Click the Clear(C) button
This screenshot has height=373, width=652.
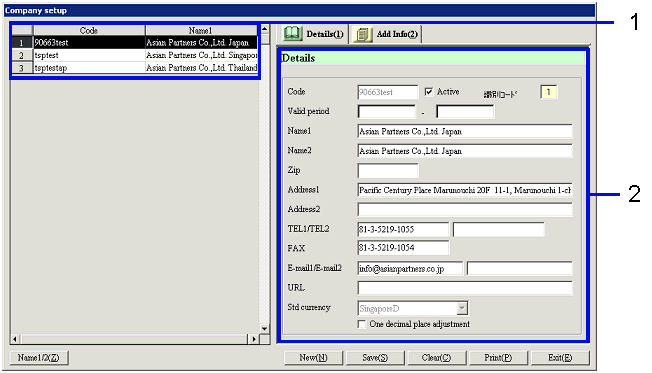[437, 358]
